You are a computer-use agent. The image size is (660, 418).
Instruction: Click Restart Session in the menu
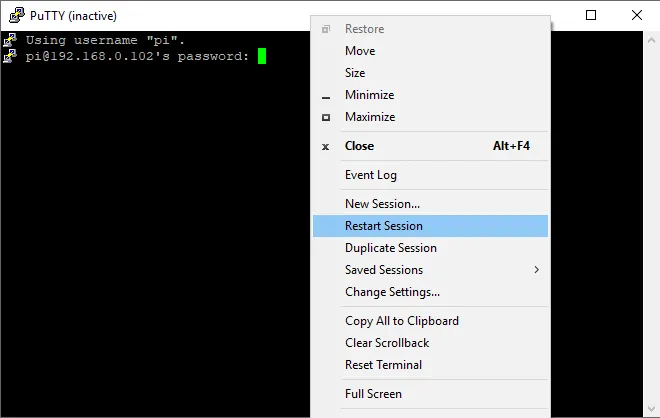click(x=430, y=226)
